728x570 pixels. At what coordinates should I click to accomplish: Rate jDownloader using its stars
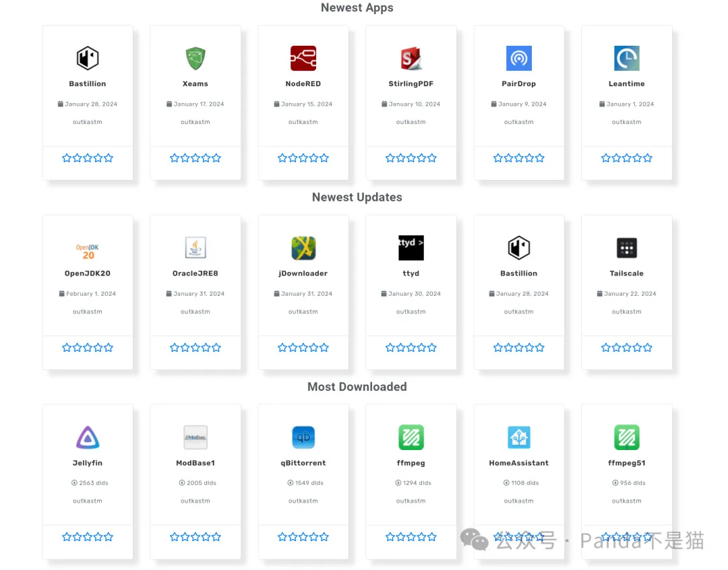[303, 347]
